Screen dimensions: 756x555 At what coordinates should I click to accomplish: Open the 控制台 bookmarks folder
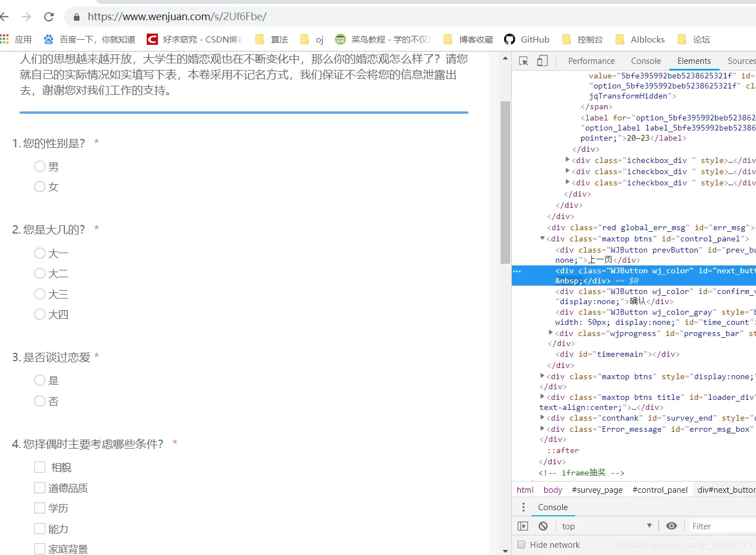(583, 39)
